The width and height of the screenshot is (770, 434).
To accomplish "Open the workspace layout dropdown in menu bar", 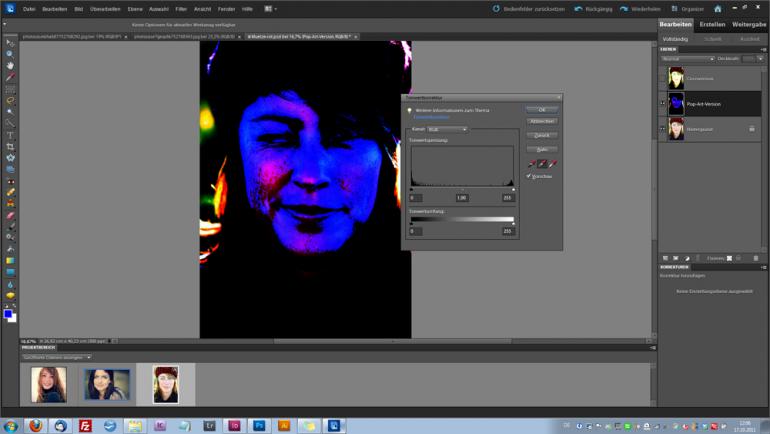I will pos(271,9).
